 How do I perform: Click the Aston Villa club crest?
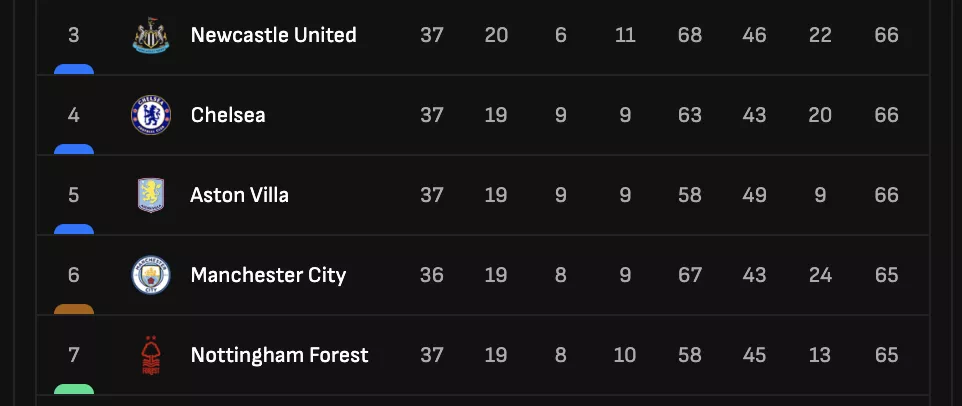pos(151,195)
